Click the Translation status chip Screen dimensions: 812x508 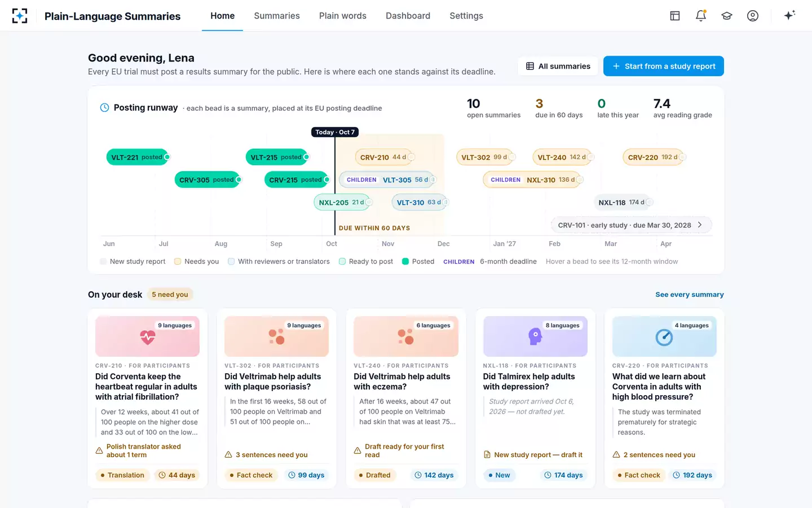pos(122,475)
